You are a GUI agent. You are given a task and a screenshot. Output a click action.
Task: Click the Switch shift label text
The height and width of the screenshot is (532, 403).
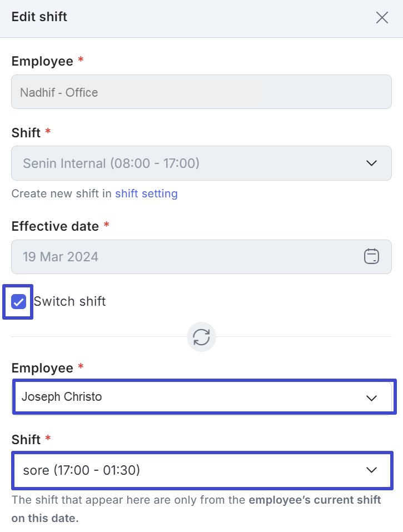[69, 301]
